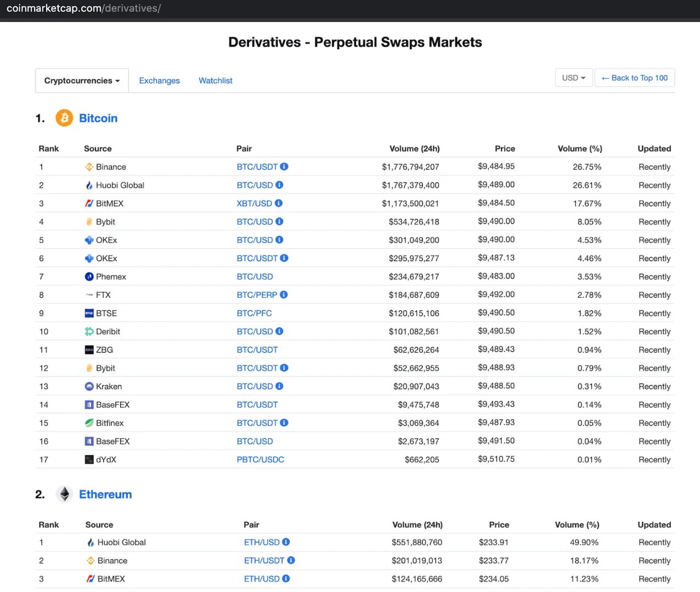Click the Source column header in Bitcoin table
Screen dimensions: 700x592
click(98, 149)
